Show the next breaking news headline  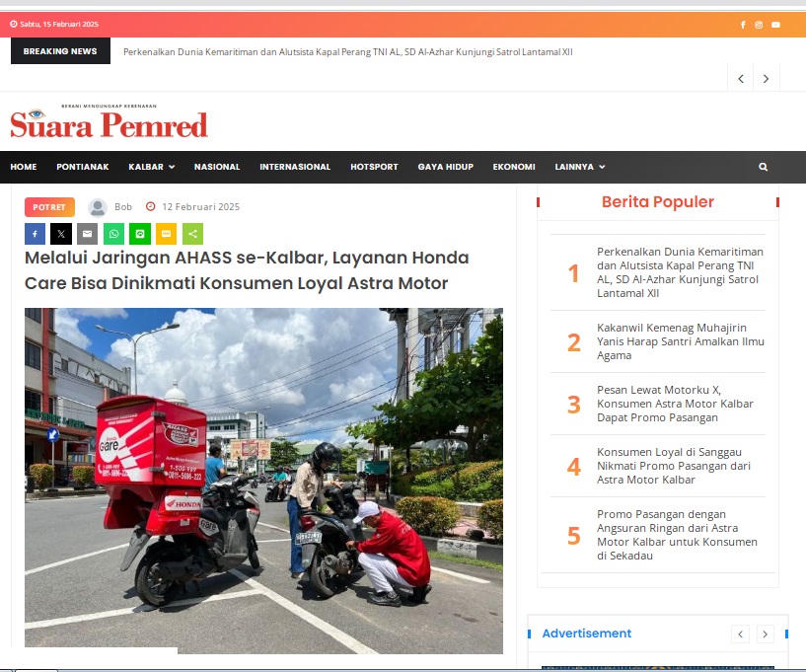point(766,79)
